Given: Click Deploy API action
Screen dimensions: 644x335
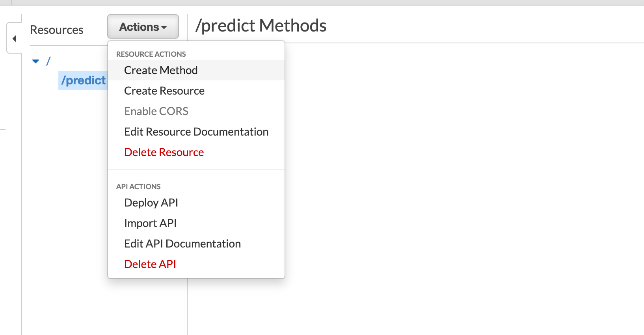Looking at the screenshot, I should [x=151, y=203].
